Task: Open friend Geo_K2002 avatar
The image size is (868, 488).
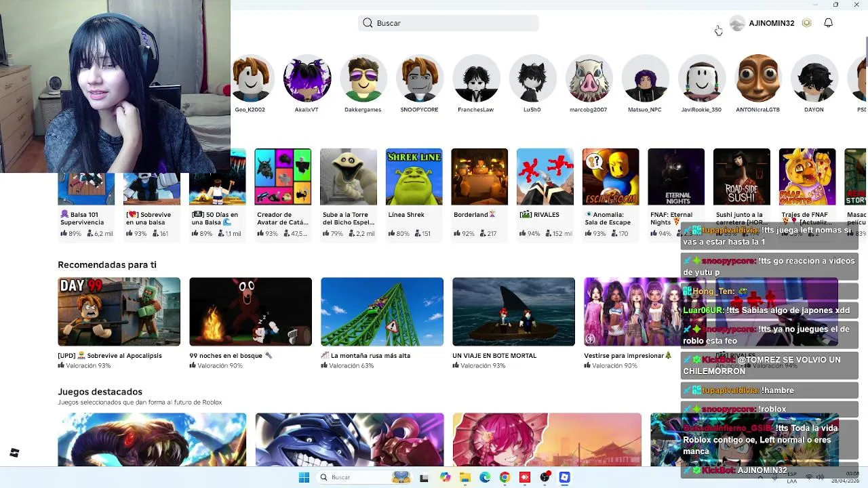Action: 250,78
